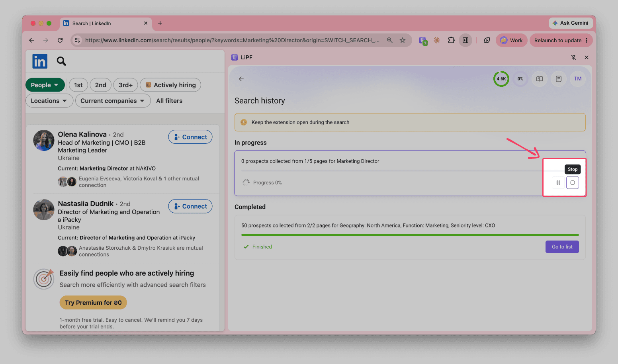This screenshot has width=618, height=364.
Task: Open Olena Kalinova's profile name link
Action: click(82, 135)
